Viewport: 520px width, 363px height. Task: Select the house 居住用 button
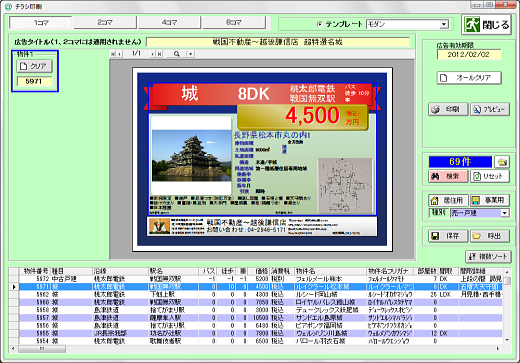tap(448, 200)
